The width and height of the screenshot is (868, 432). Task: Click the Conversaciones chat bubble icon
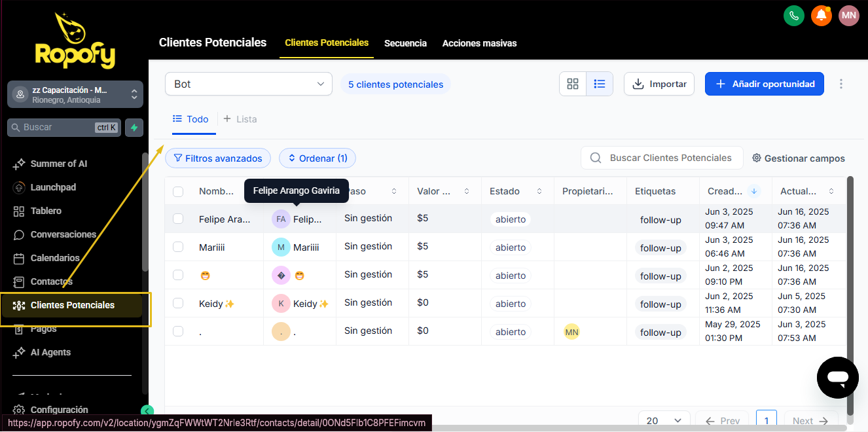click(18, 234)
